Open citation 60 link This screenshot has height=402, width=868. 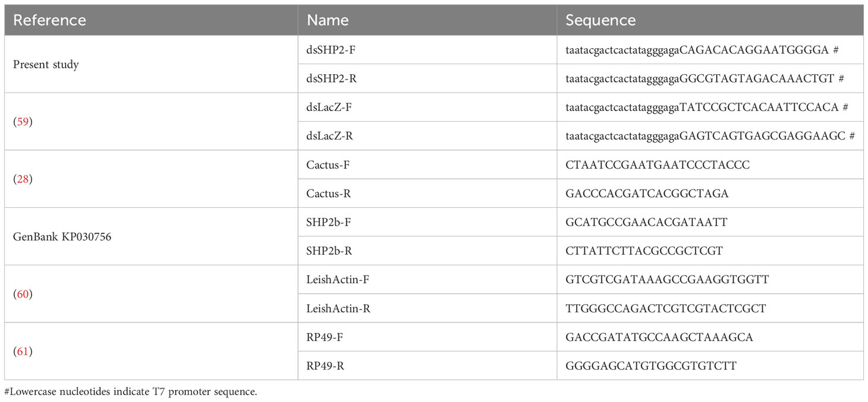(x=23, y=295)
